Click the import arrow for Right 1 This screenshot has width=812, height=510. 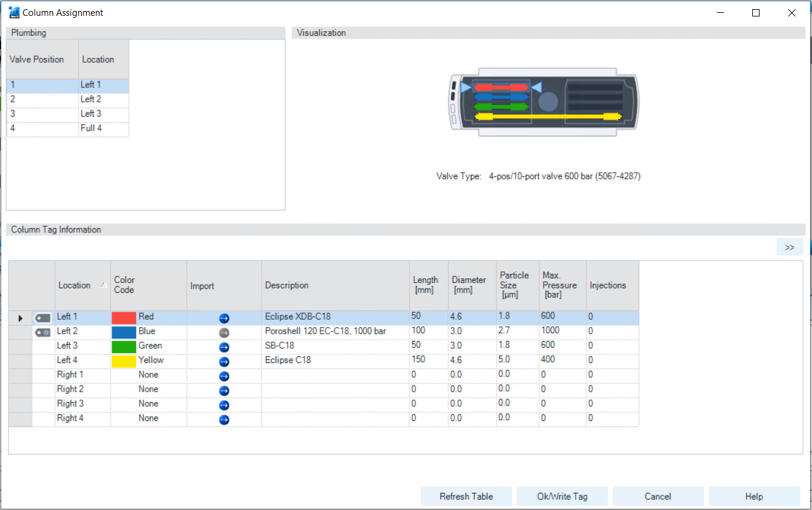224,376
